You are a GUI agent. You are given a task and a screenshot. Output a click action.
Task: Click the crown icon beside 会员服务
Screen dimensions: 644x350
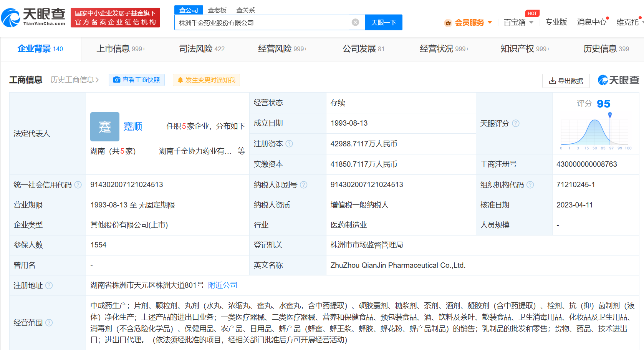tap(448, 23)
